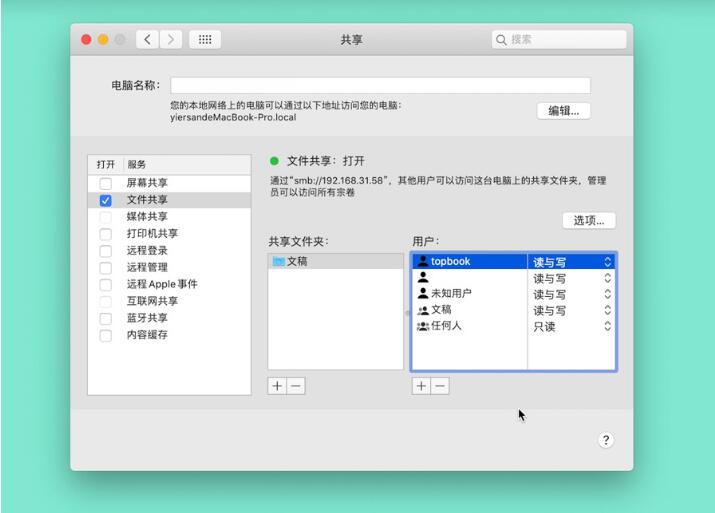Screen dimensions: 715x513
Task: Select 打印机共享 service row
Action: [x=169, y=234]
